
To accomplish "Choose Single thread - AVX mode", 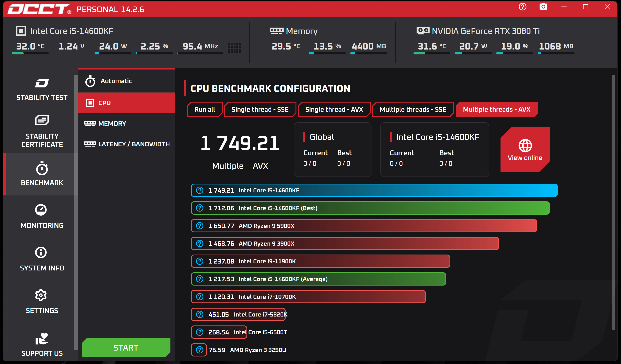I will coord(334,109).
